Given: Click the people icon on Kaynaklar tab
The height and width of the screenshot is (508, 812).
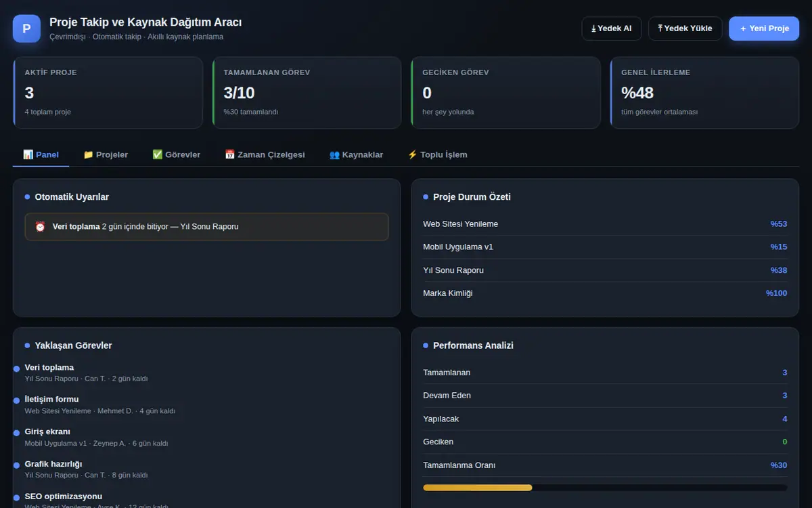Looking at the screenshot, I should click(334, 154).
